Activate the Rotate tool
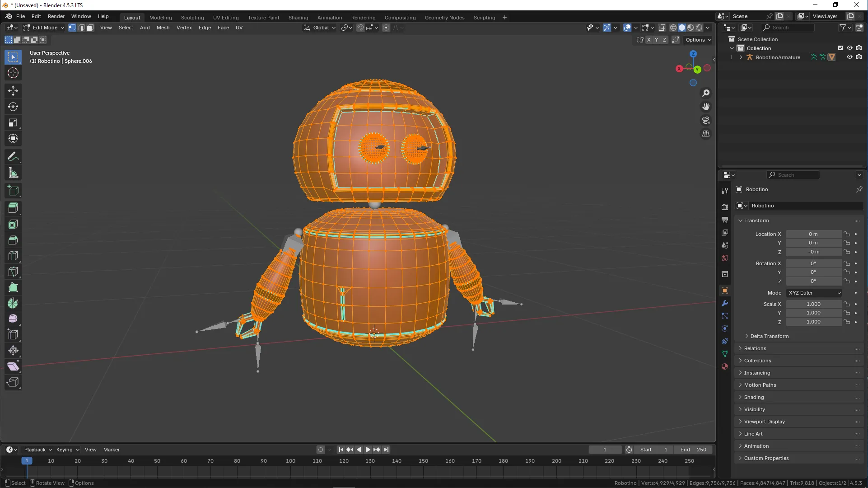Screen dimensions: 868x488 (13, 107)
